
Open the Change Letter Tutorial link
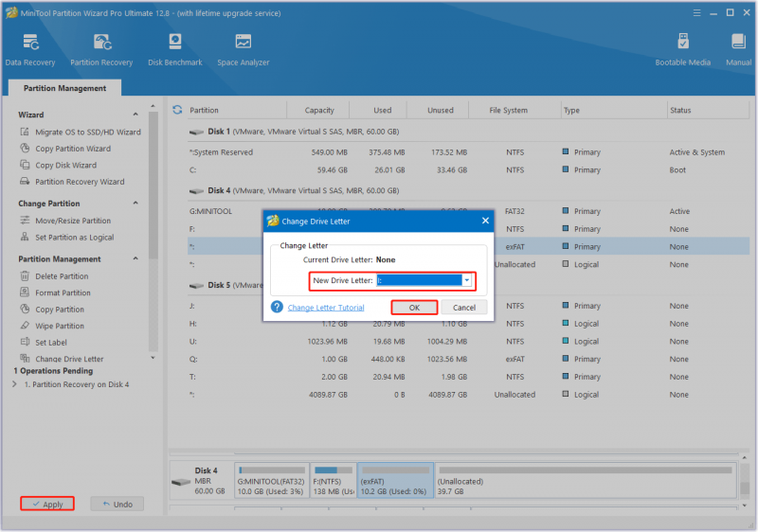[x=326, y=308]
